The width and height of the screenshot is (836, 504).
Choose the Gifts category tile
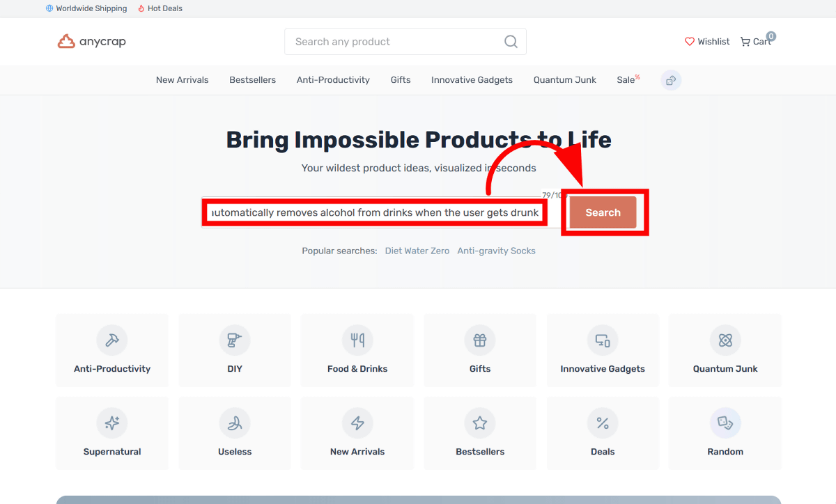pyautogui.click(x=480, y=350)
